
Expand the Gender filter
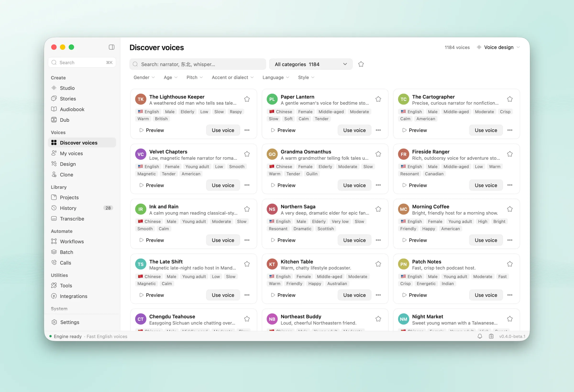144,77
